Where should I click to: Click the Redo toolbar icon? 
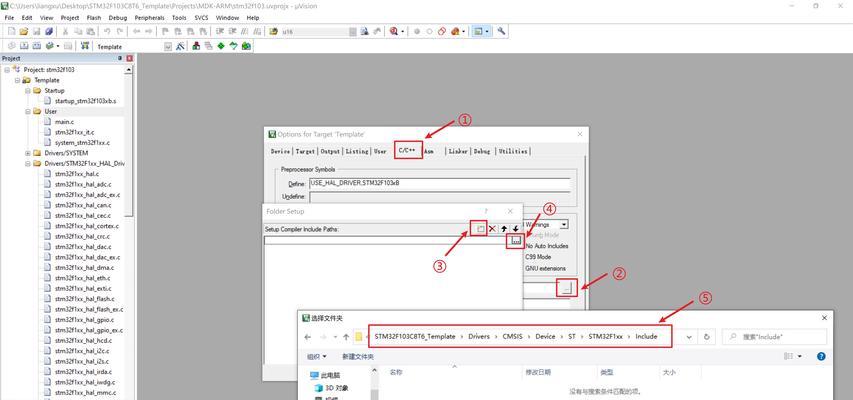pyautogui.click(x=120, y=31)
